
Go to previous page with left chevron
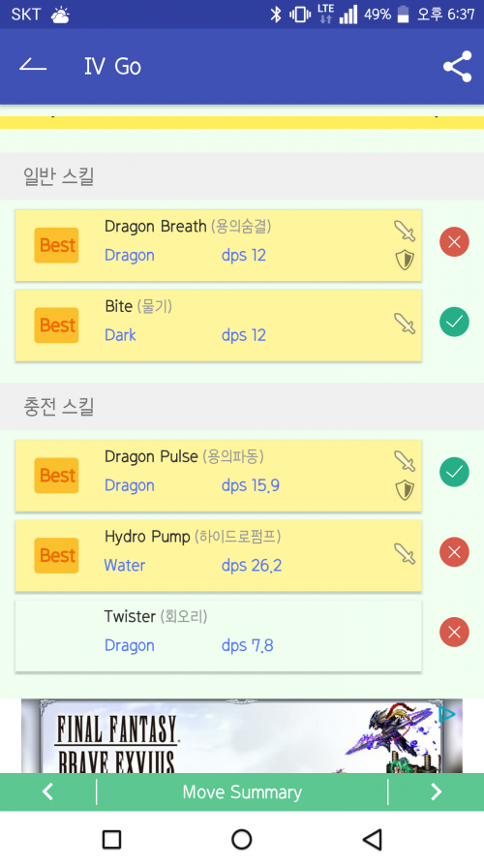click(x=48, y=791)
